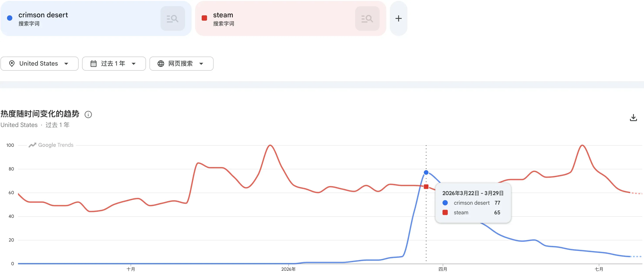
Task: Open explore icon on steam card
Action: pyautogui.click(x=367, y=18)
